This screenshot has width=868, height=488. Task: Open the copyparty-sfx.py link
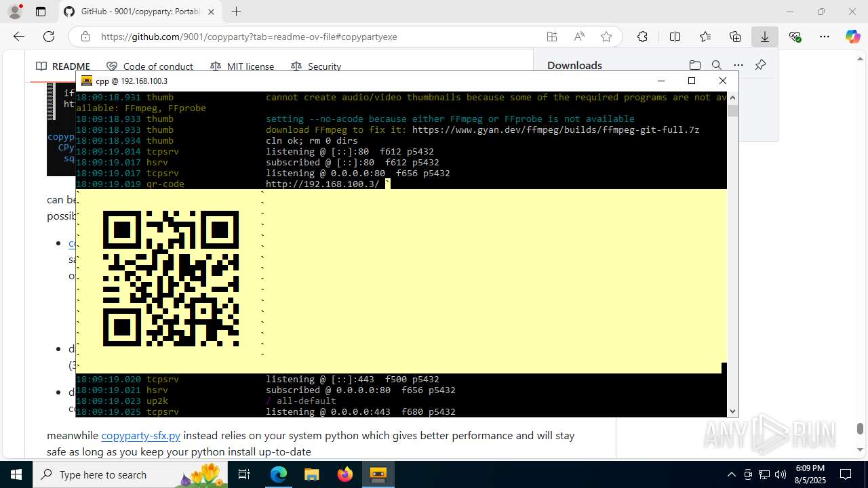(141, 435)
